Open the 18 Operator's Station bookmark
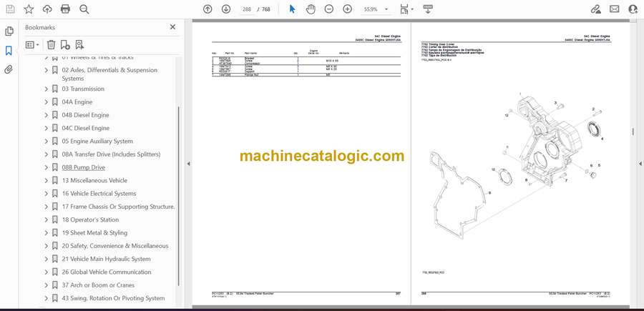 click(90, 219)
